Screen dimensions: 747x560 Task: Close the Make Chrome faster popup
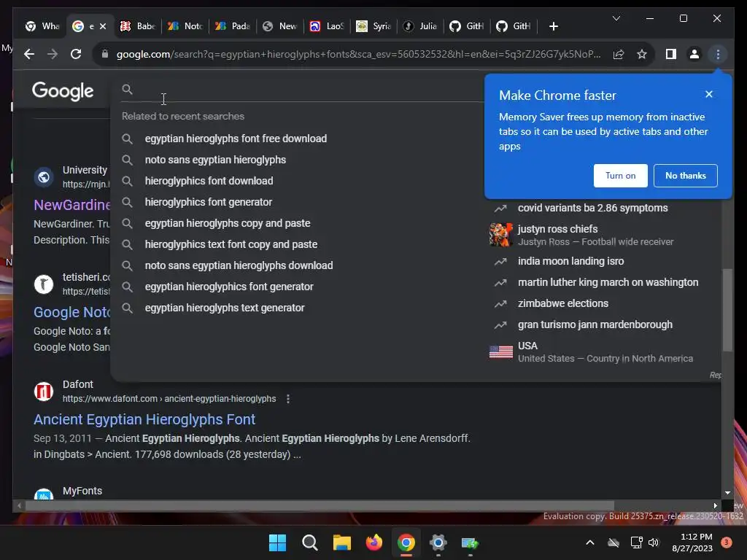[x=709, y=94]
